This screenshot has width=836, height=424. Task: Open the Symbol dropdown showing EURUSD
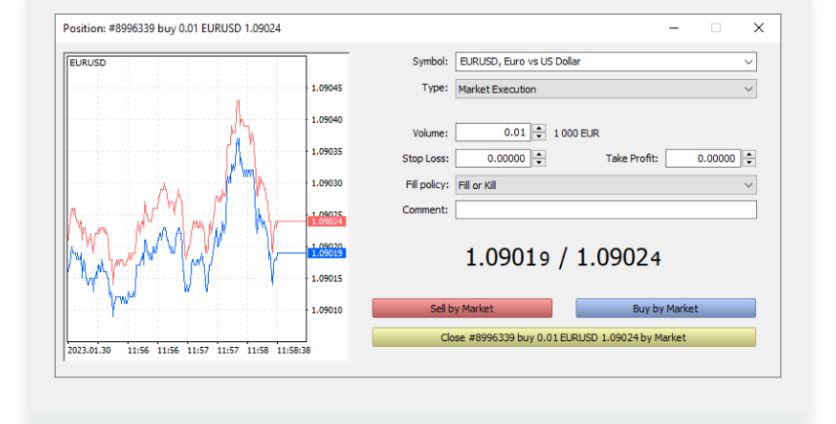pyautogui.click(x=605, y=62)
